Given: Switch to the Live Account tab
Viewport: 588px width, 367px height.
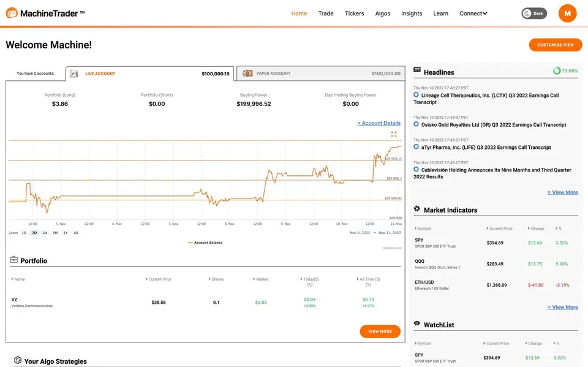Looking at the screenshot, I should [x=149, y=74].
